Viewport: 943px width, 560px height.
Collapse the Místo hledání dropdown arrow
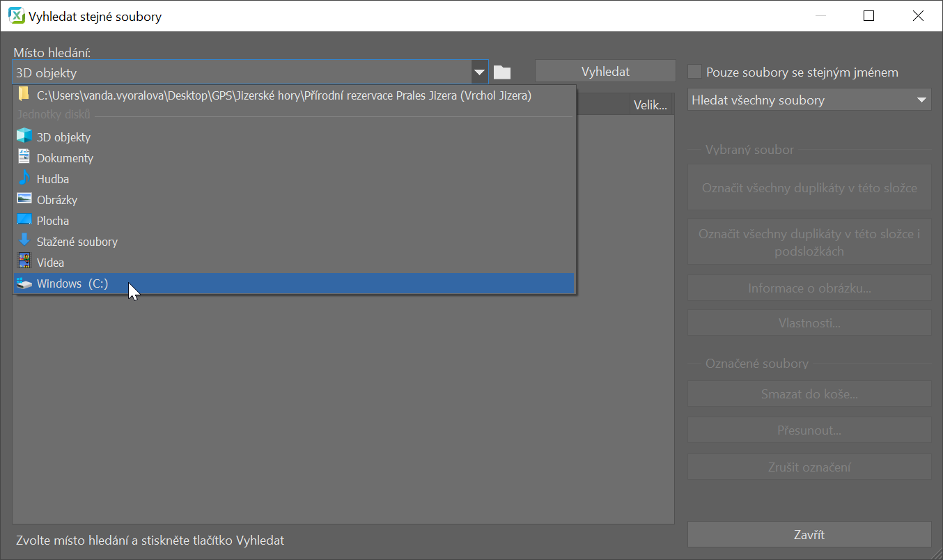point(479,72)
